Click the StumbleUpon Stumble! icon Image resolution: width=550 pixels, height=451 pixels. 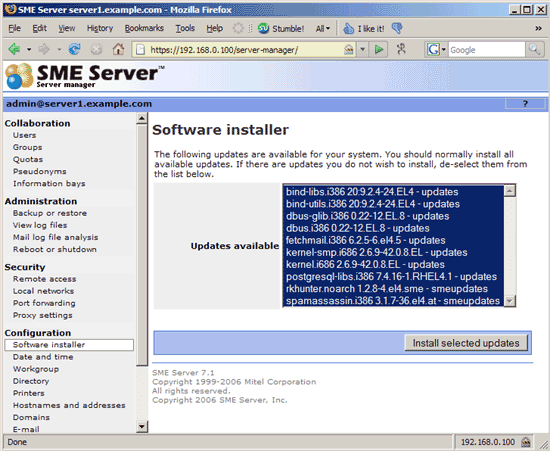(x=263, y=28)
